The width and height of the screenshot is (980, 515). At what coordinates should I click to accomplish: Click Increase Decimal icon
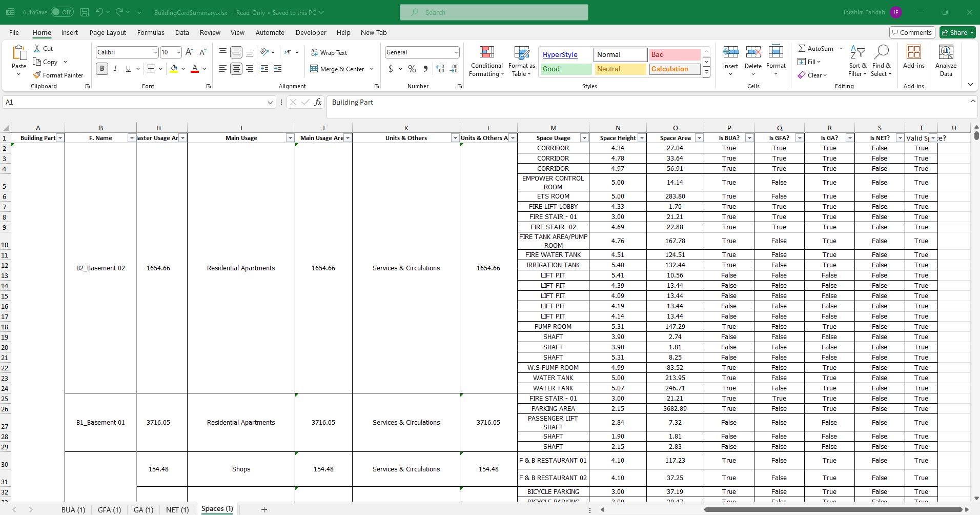440,68
